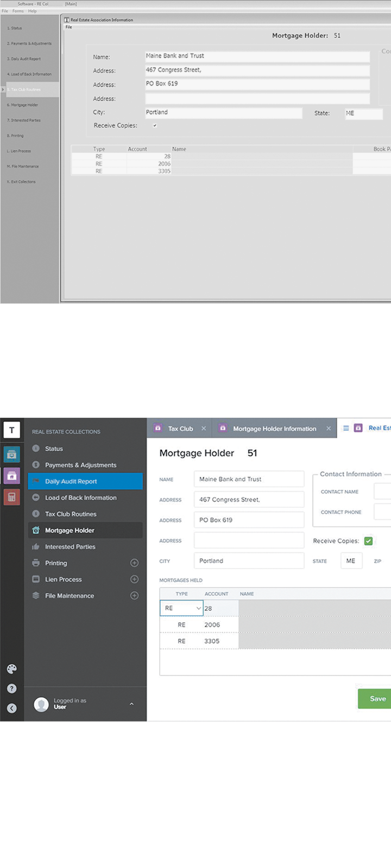The image size is (391, 868).
Task: Open Payments & Adjustments in dark sidebar
Action: point(80,465)
